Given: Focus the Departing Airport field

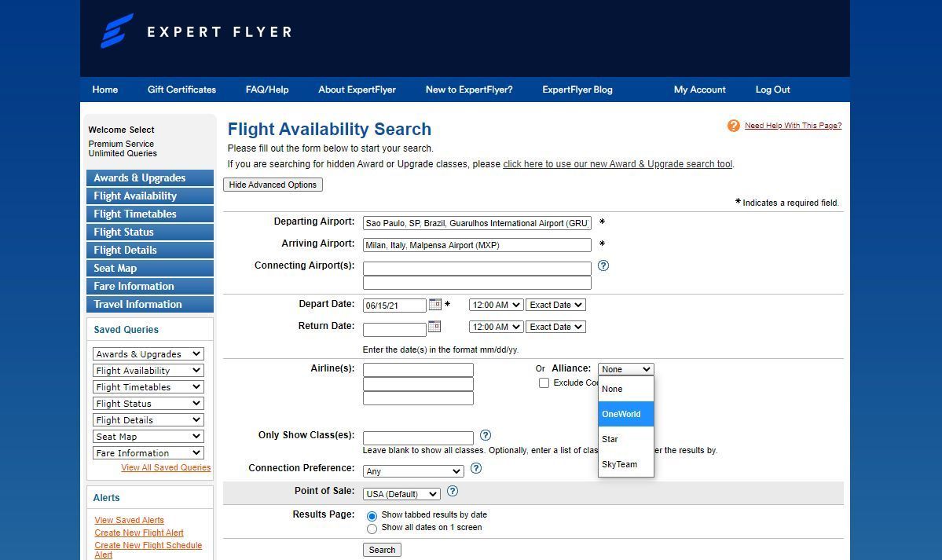Looking at the screenshot, I should tap(477, 223).
